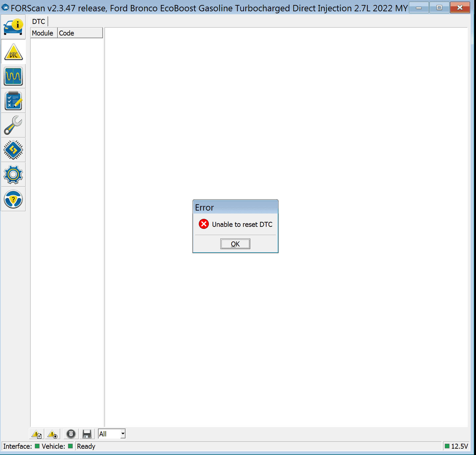This screenshot has width=476, height=455.
Task: Click the Code column header
Action: (x=80, y=33)
